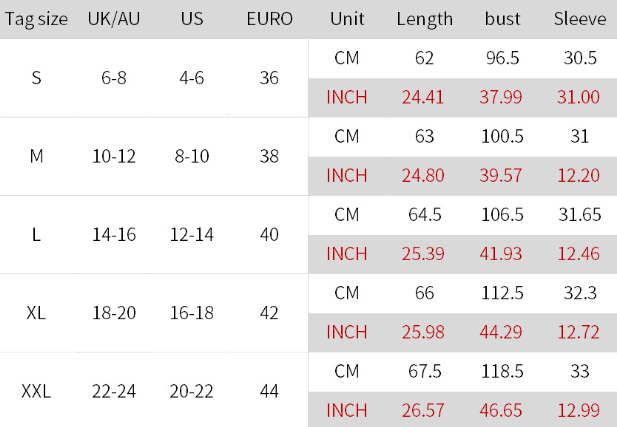Viewport: 617px width, 427px height.
Task: Click the 44.29 inch bust value
Action: click(x=501, y=332)
